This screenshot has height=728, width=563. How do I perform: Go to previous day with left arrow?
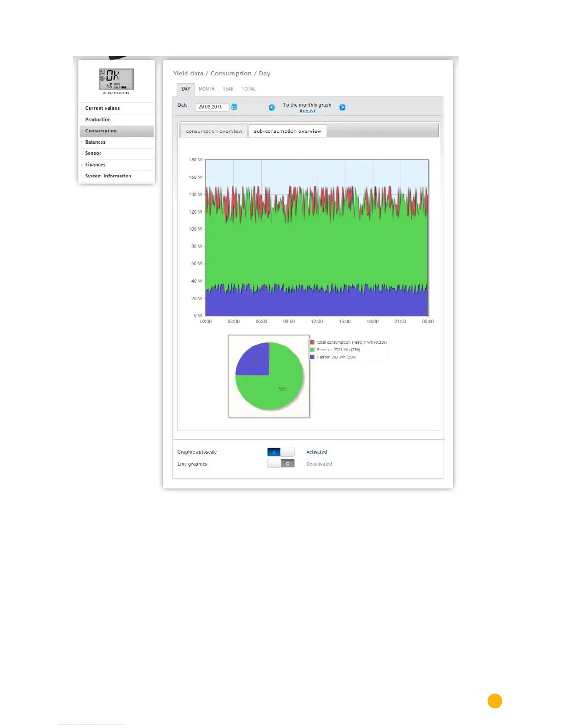pos(272,107)
